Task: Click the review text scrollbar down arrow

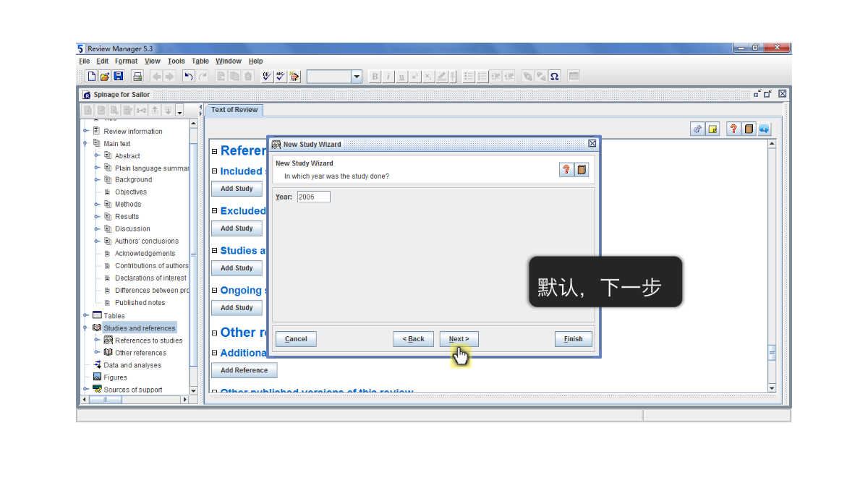Action: pos(772,388)
